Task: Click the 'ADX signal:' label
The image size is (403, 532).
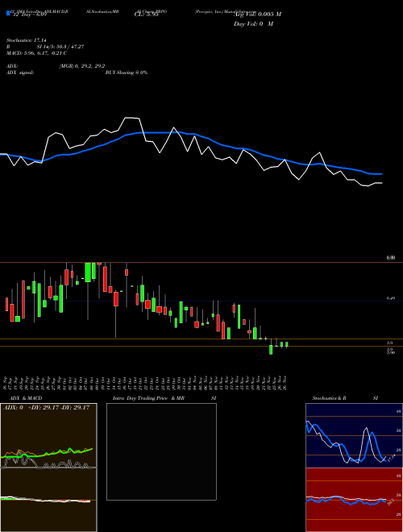Action: click(19, 73)
